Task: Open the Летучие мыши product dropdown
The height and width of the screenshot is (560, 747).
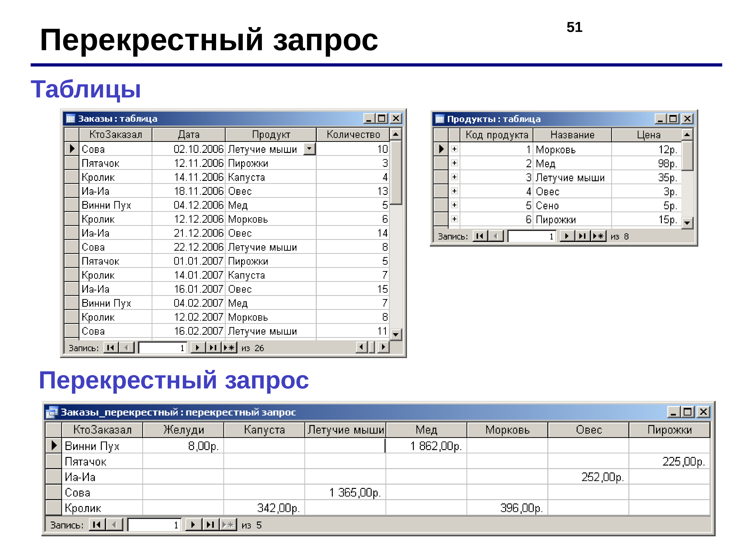Action: click(x=309, y=149)
